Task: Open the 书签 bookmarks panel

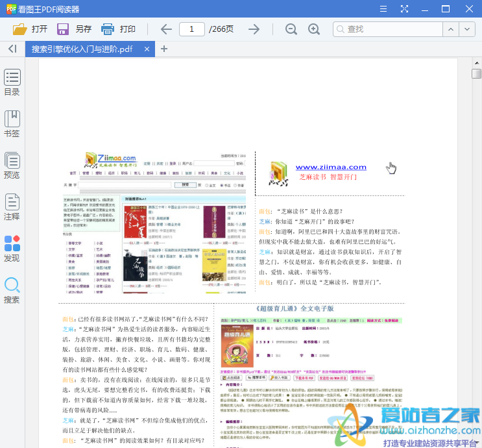Action: pos(12,124)
